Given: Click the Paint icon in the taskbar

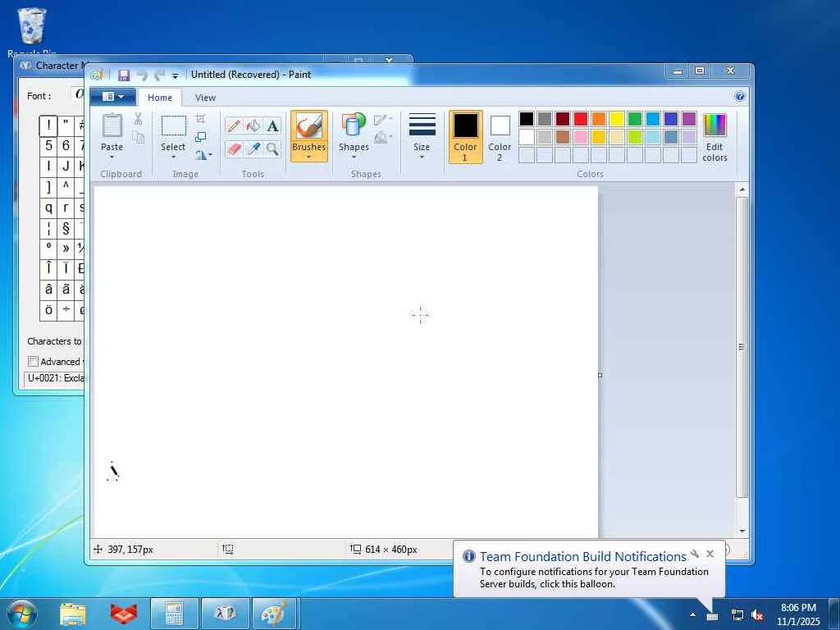Looking at the screenshot, I should 274,614.
